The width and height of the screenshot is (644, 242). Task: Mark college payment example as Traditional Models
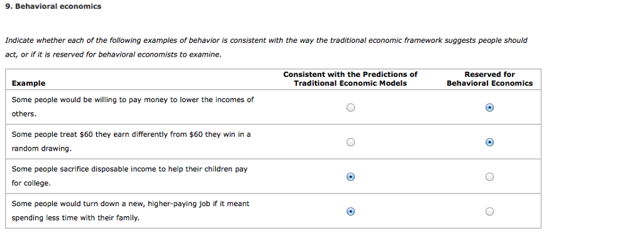[350, 176]
